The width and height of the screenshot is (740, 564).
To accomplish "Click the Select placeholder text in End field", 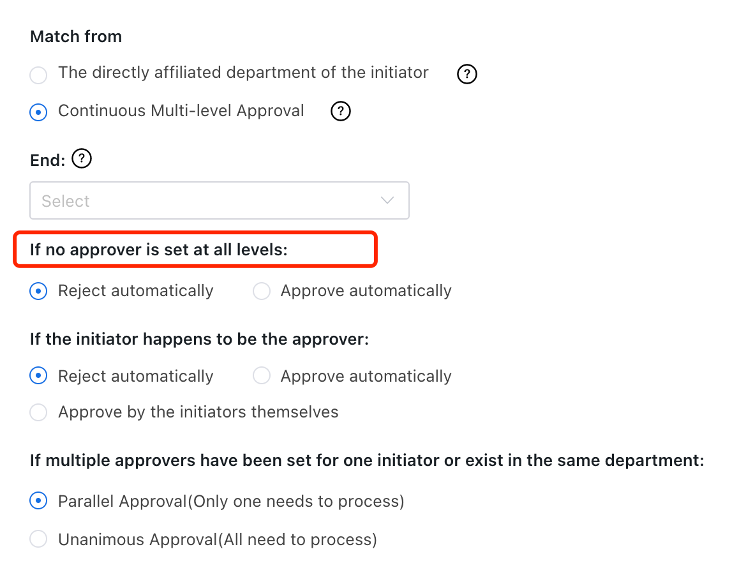I will (x=66, y=201).
